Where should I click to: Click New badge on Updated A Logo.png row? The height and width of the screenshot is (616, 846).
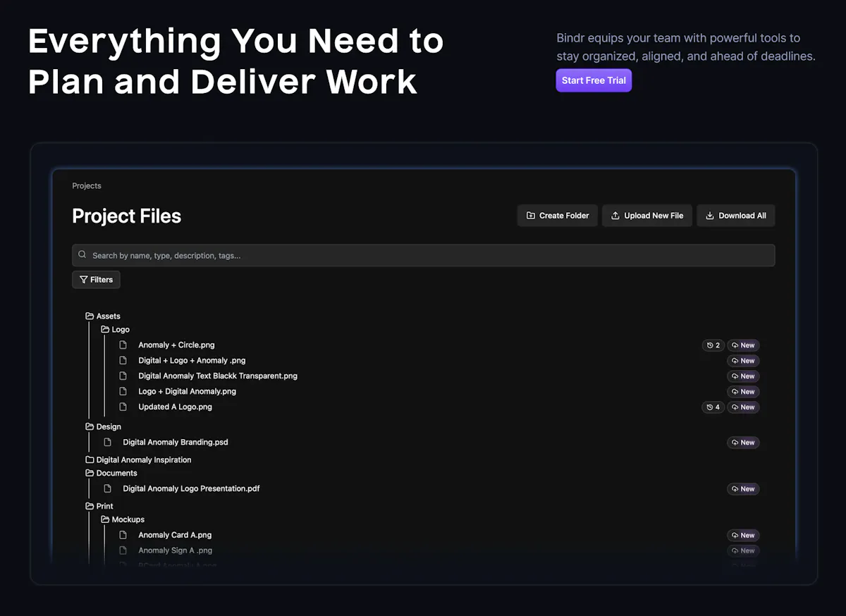pyautogui.click(x=743, y=407)
